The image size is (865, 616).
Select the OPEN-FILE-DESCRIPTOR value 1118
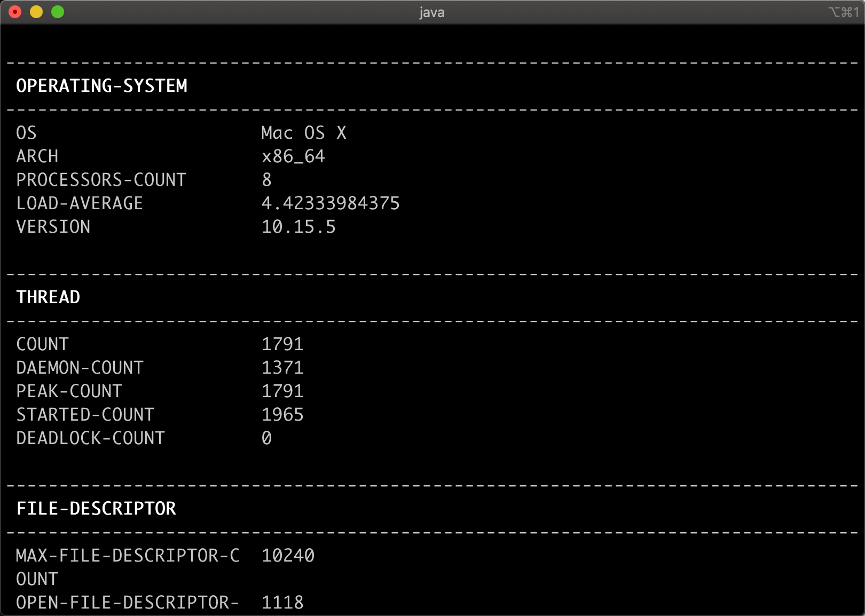pos(282,603)
